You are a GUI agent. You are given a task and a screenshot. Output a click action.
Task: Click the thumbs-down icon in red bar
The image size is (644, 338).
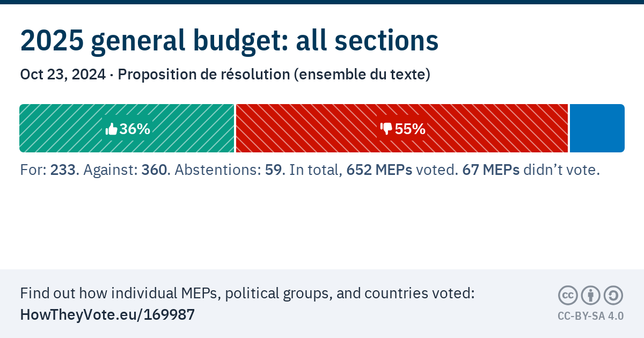click(386, 129)
